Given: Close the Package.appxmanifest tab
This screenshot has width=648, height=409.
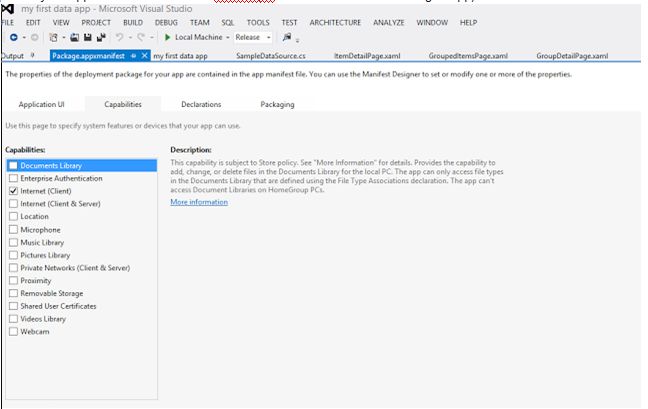Looking at the screenshot, I should (x=145, y=56).
